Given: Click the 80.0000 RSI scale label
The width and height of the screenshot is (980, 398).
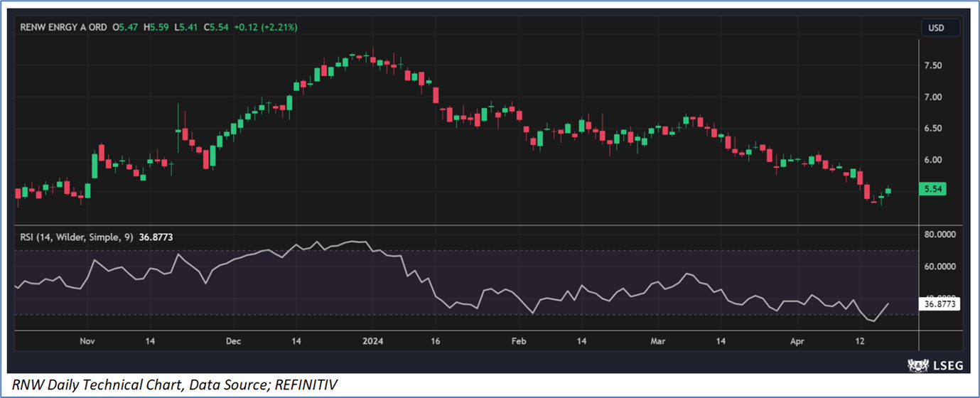Looking at the screenshot, I should (x=938, y=234).
